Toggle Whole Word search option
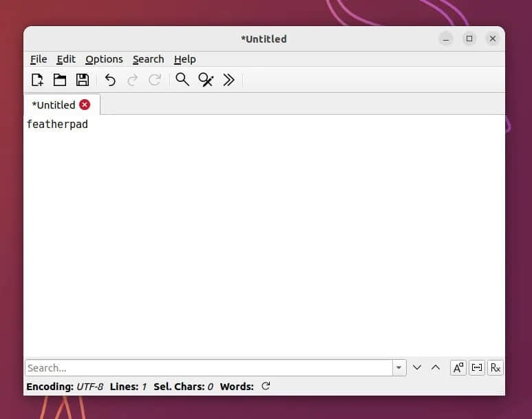Screen dimensions: 532x419 tap(477, 368)
